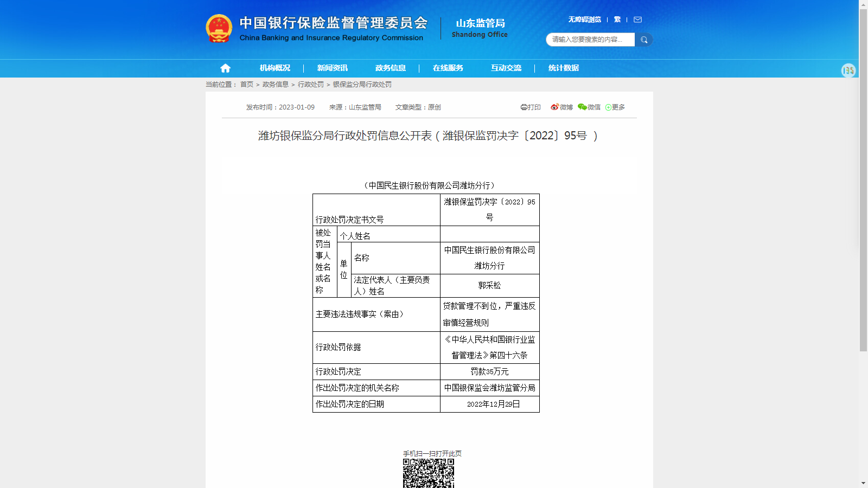868x488 pixels.
Task: Click table cell 罚款35万元
Action: coord(490,371)
